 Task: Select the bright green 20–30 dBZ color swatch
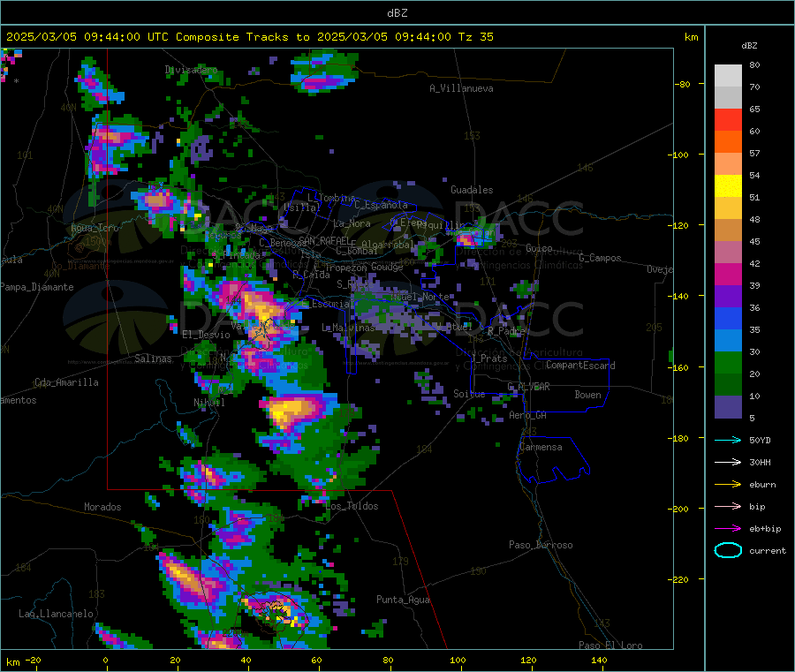(x=728, y=363)
